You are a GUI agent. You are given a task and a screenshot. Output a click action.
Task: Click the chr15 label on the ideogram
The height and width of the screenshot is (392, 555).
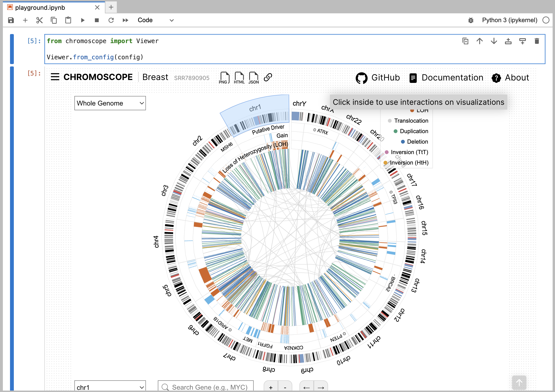click(424, 228)
